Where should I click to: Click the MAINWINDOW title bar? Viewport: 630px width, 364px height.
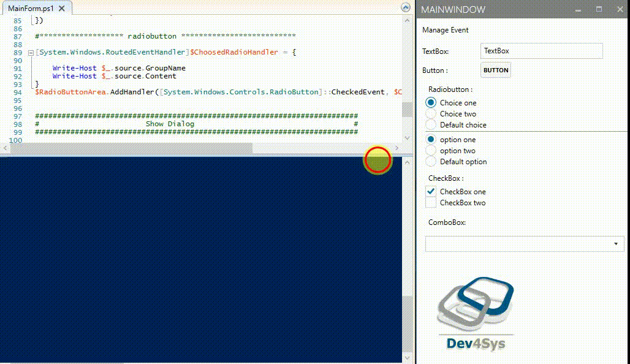pyautogui.click(x=454, y=10)
